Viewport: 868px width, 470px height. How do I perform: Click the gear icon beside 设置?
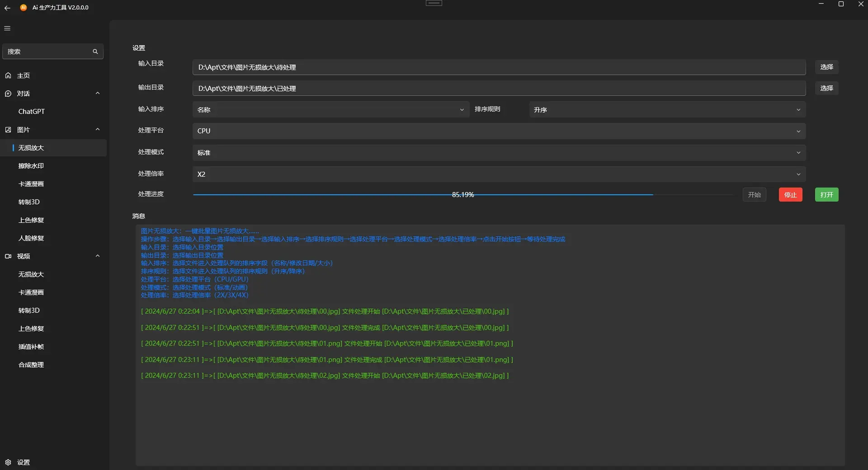click(8, 462)
